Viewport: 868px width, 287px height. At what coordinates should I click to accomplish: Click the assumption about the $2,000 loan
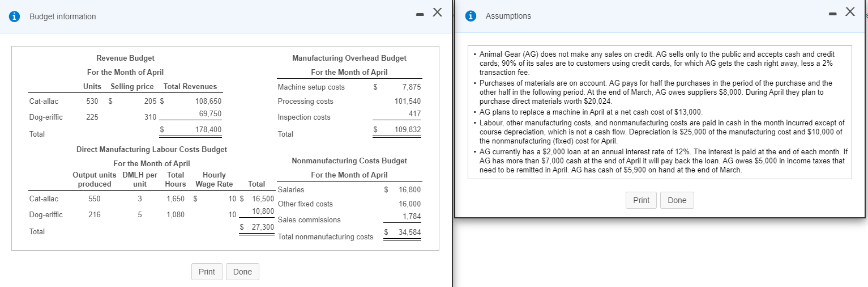coord(663,161)
